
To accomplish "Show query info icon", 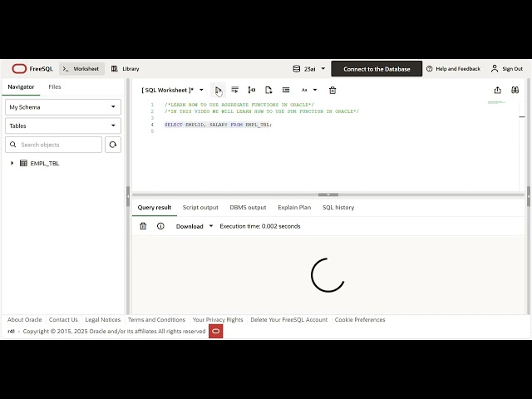I will (160, 226).
